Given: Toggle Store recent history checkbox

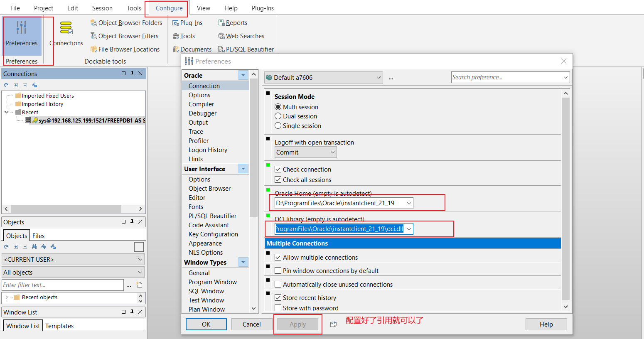Looking at the screenshot, I should pyautogui.click(x=278, y=297).
